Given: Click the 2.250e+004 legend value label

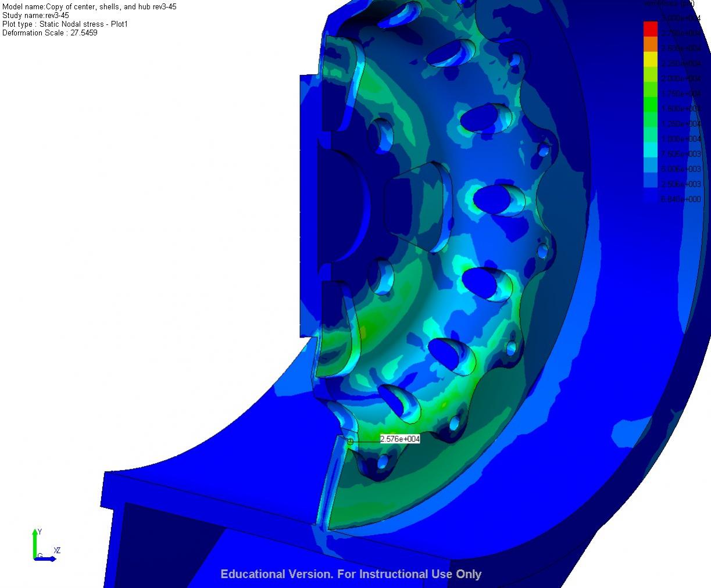Looking at the screenshot, I should pos(681,63).
